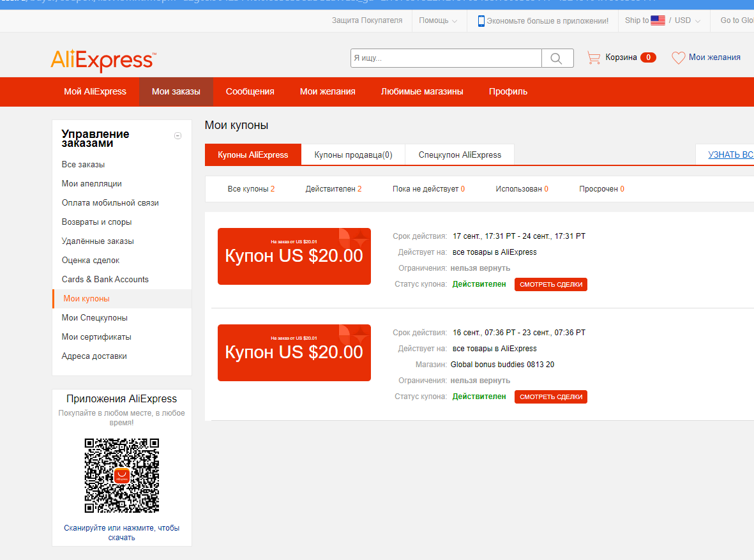Click the $20 coupon card valid from 17 сент.
The height and width of the screenshot is (560, 754).
(x=294, y=257)
